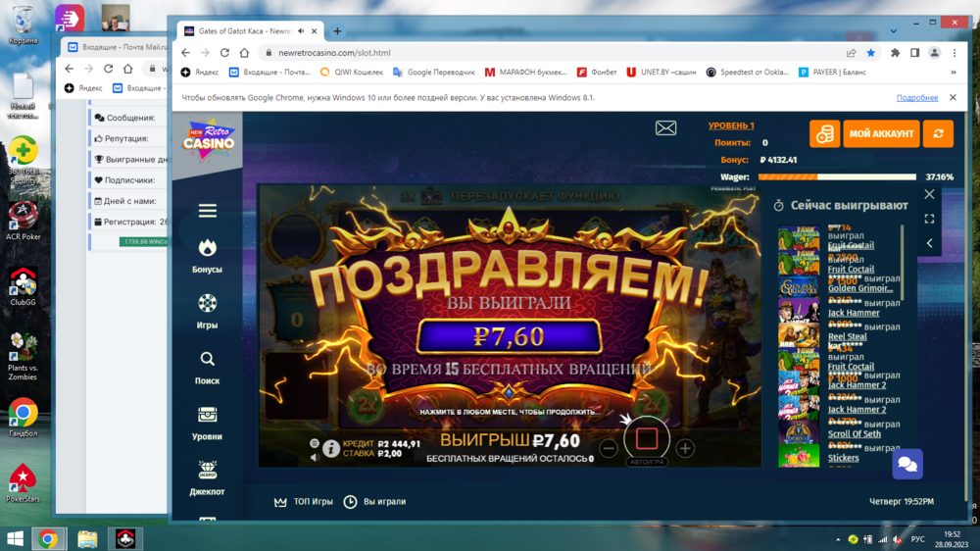Bookmark page with the star icon
Image resolution: width=980 pixels, height=551 pixels.
tap(871, 53)
